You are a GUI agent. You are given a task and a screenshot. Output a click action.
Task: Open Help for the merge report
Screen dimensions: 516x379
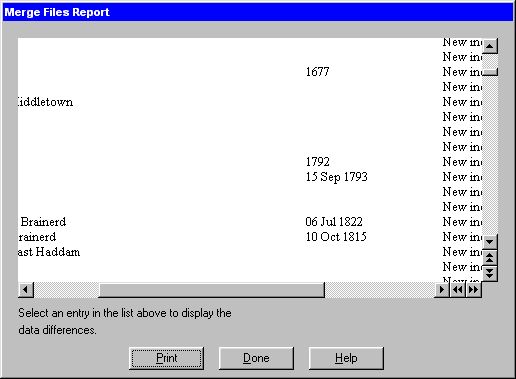(x=346, y=358)
